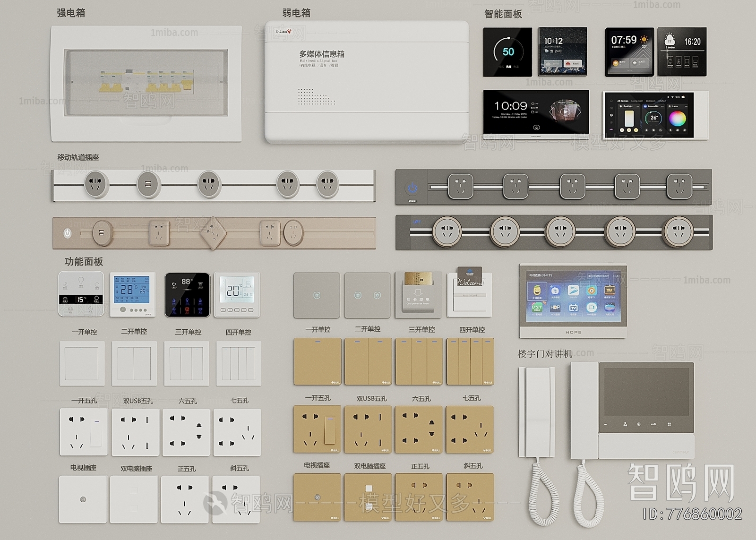Image resolution: width=756 pixels, height=540 pixels.
Task: Click the white panel displaying 15
Action: pos(81,294)
